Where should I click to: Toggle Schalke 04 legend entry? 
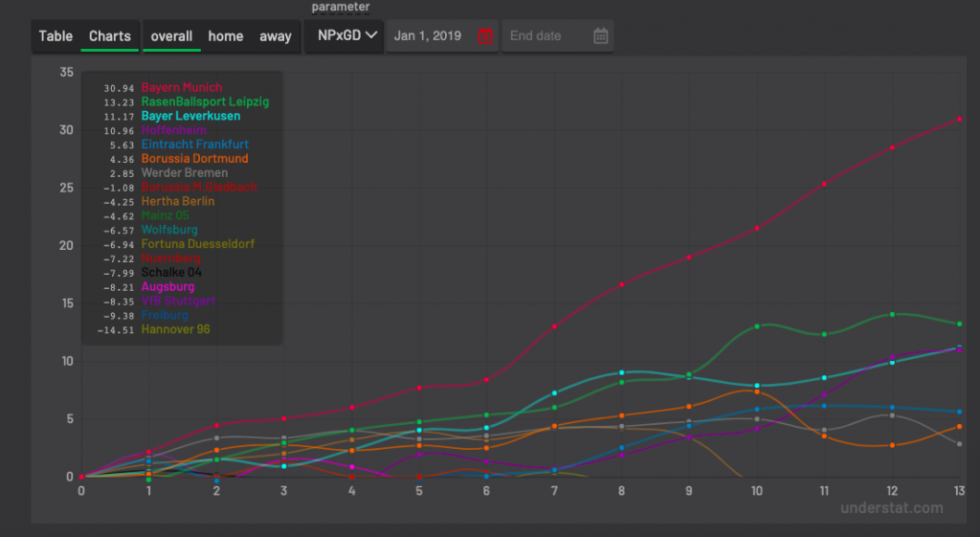click(x=171, y=273)
